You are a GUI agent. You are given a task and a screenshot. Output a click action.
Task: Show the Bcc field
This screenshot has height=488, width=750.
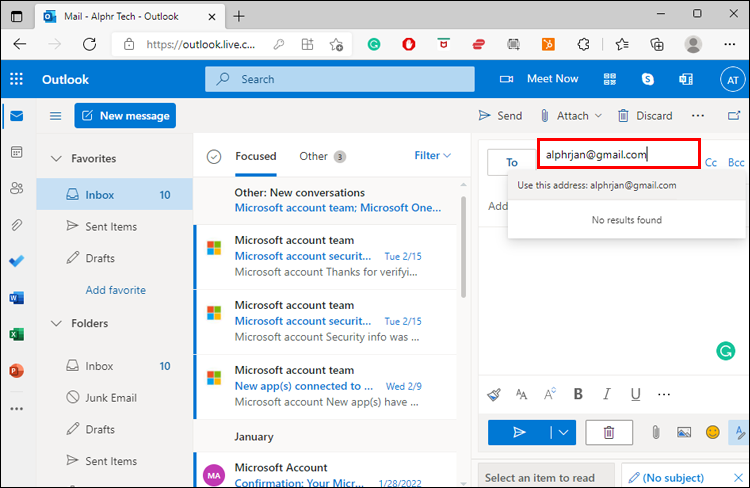[x=736, y=163]
